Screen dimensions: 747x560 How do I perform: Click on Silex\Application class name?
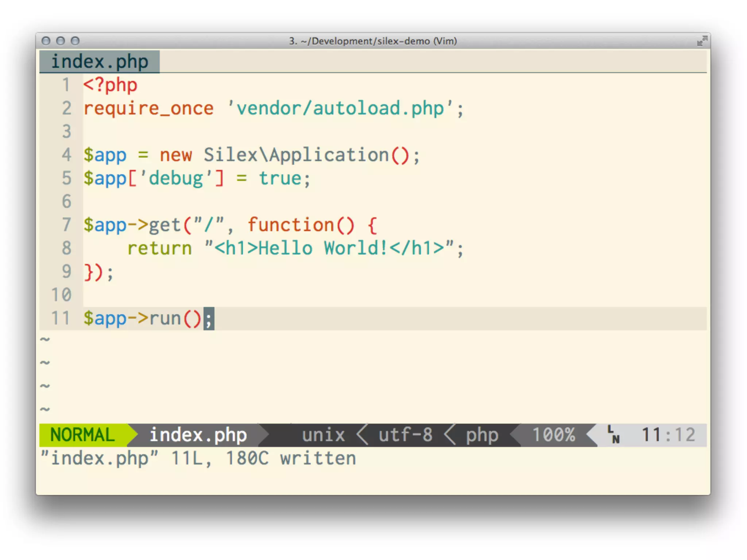click(x=296, y=155)
